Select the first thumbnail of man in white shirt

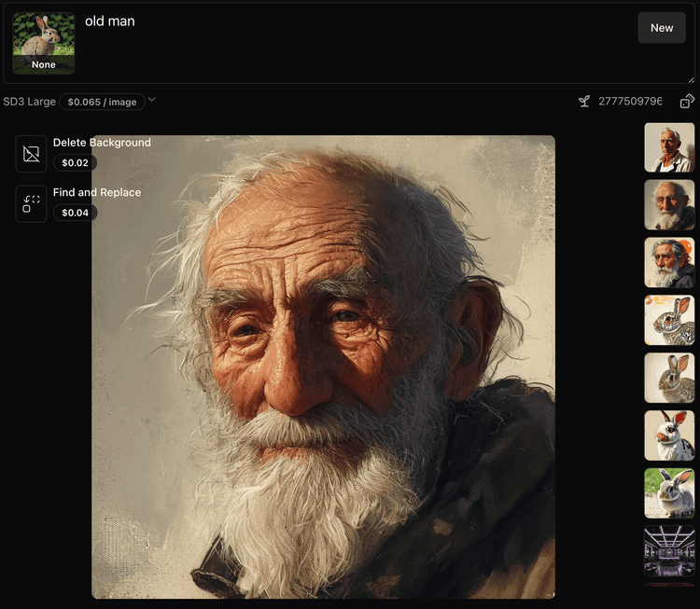[x=669, y=147]
